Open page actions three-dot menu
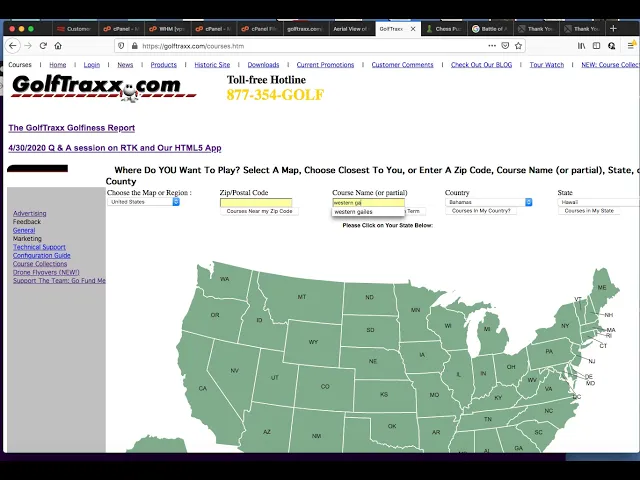 coord(492,46)
